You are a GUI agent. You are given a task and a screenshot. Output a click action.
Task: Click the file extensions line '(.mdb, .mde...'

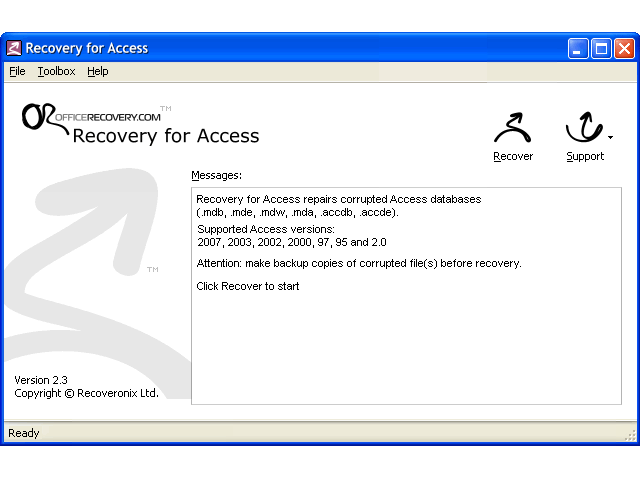(297, 212)
